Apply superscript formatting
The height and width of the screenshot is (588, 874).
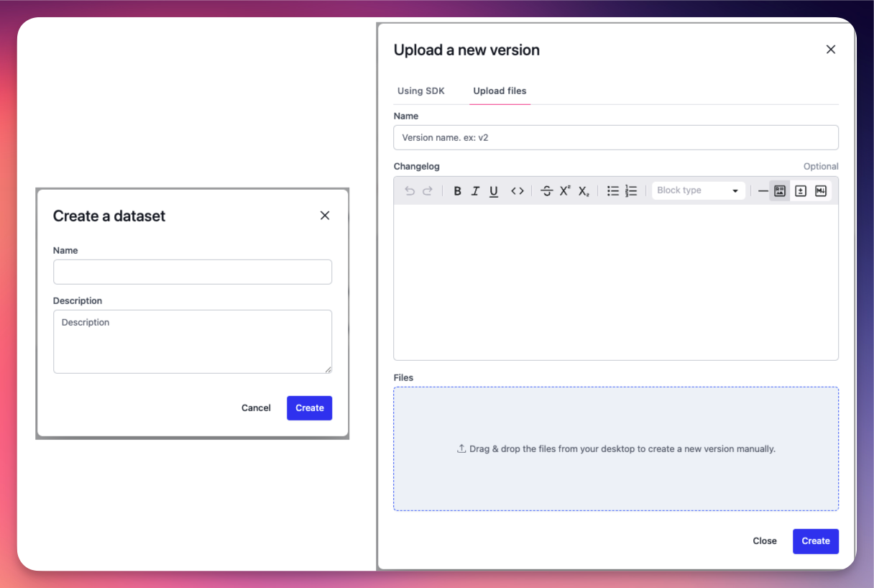[565, 190]
